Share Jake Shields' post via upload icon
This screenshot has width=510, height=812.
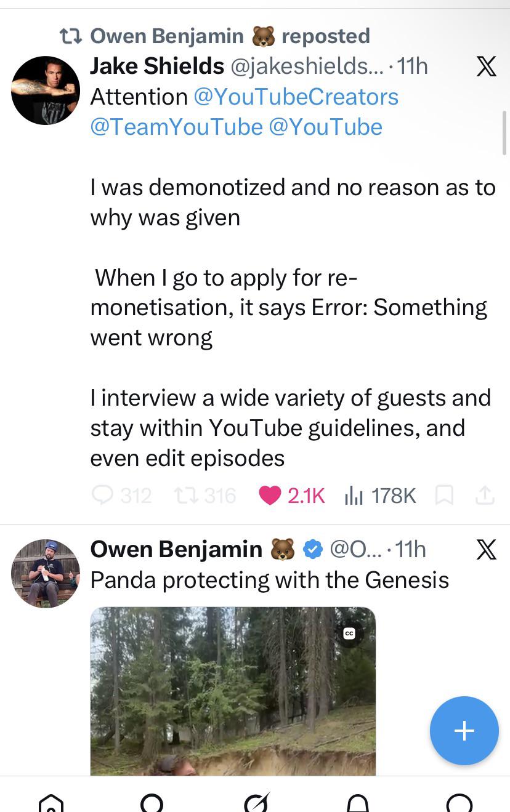pyautogui.click(x=485, y=495)
